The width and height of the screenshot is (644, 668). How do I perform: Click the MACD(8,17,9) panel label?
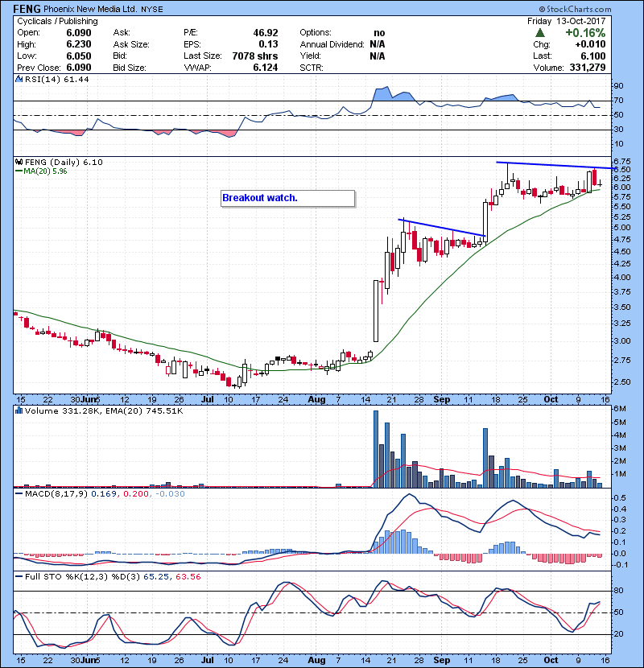(x=56, y=494)
